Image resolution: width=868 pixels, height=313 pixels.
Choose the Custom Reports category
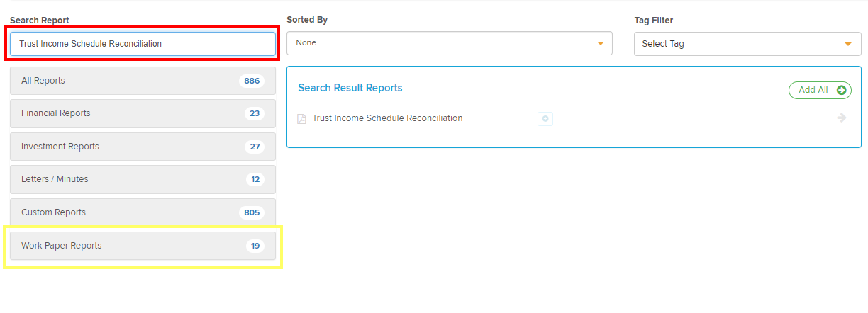click(x=143, y=212)
